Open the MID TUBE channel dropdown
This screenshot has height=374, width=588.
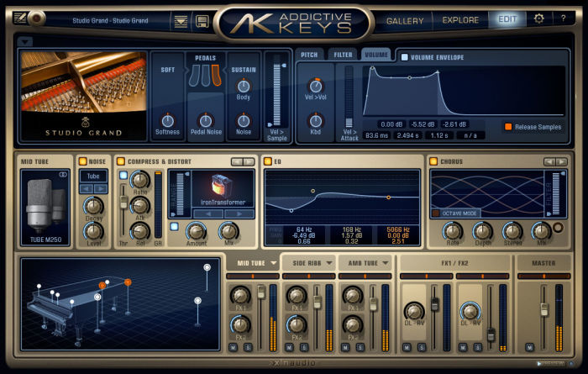[x=251, y=263]
